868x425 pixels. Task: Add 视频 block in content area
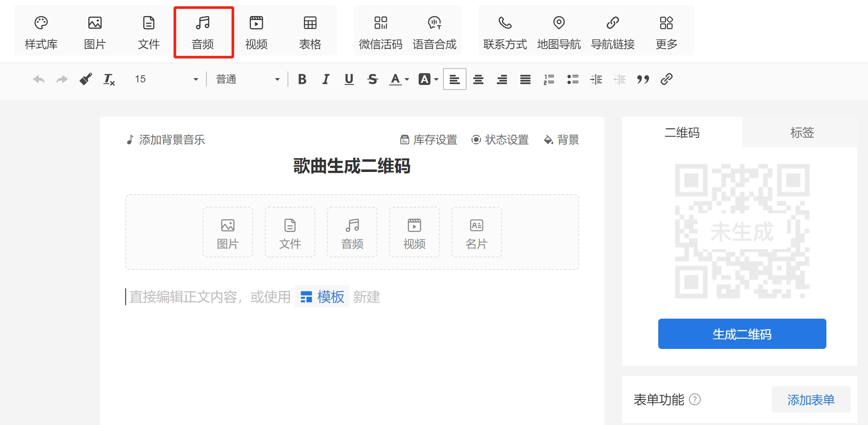click(x=414, y=232)
